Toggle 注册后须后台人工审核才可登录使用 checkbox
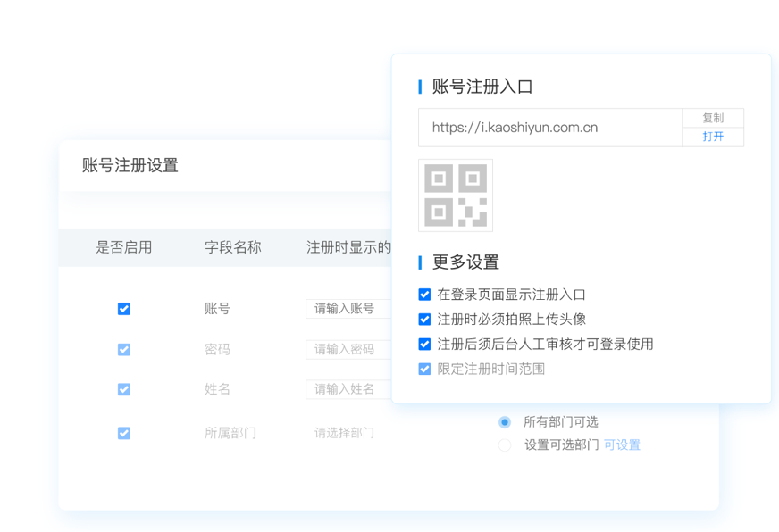Viewport: 779px width, 532px height. click(424, 345)
